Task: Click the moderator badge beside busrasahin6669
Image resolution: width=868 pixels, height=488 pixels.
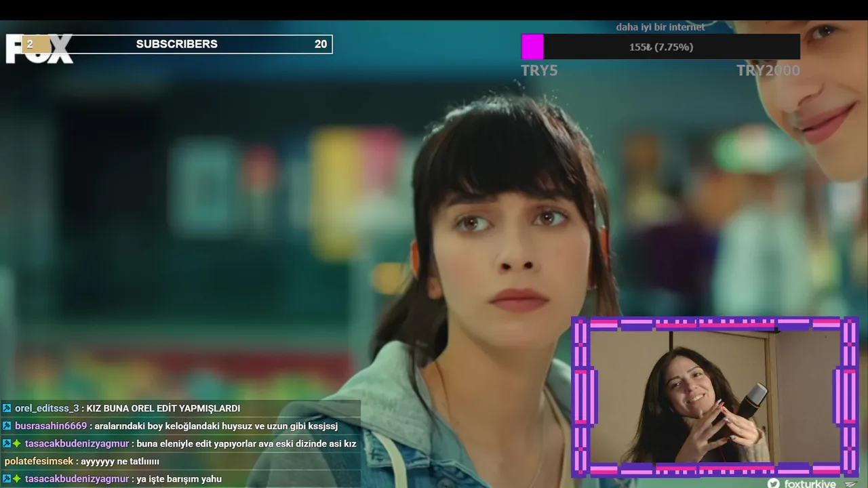Action: tap(7, 426)
